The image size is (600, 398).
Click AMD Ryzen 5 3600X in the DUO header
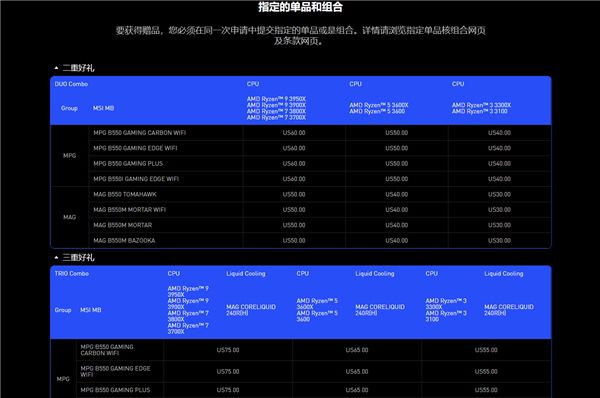click(x=379, y=105)
